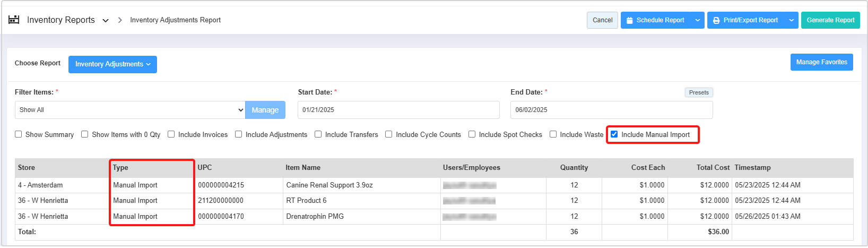
Task: Open the Inventory Adjustments report chooser
Action: pos(112,64)
